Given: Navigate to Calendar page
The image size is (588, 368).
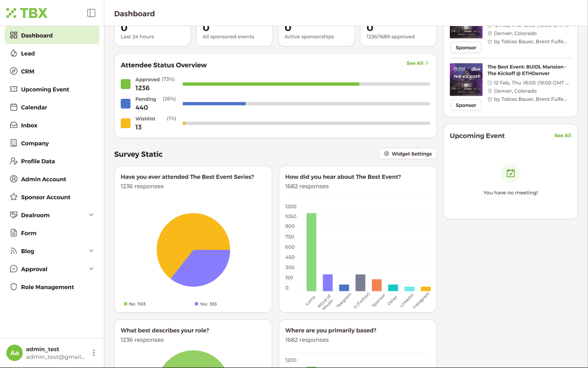Looking at the screenshot, I should [52, 107].
